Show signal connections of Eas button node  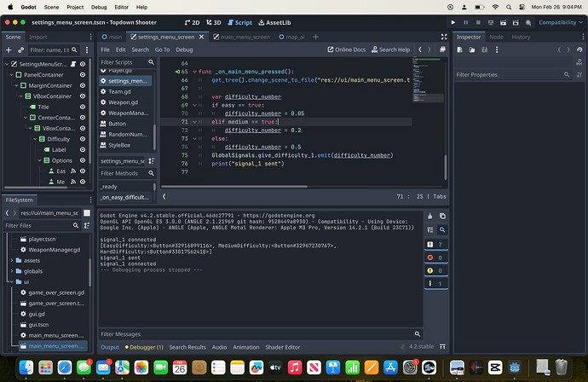(73, 171)
